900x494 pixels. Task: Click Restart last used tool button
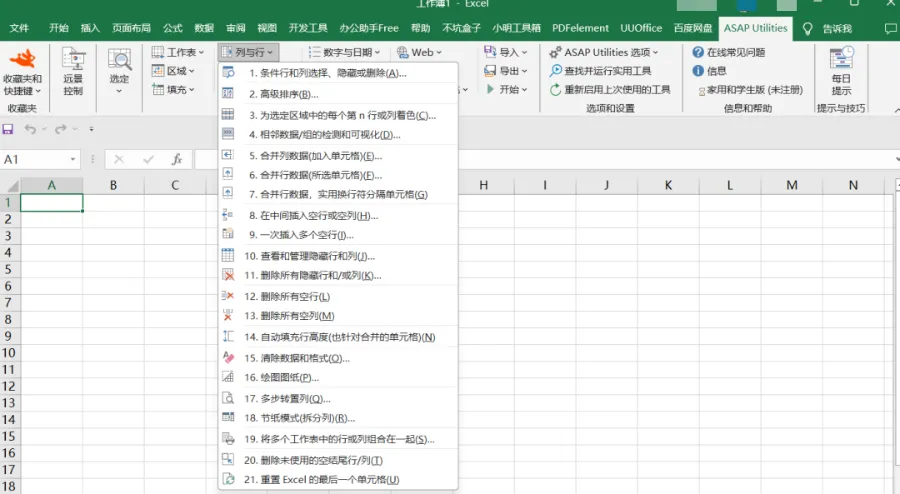point(610,89)
